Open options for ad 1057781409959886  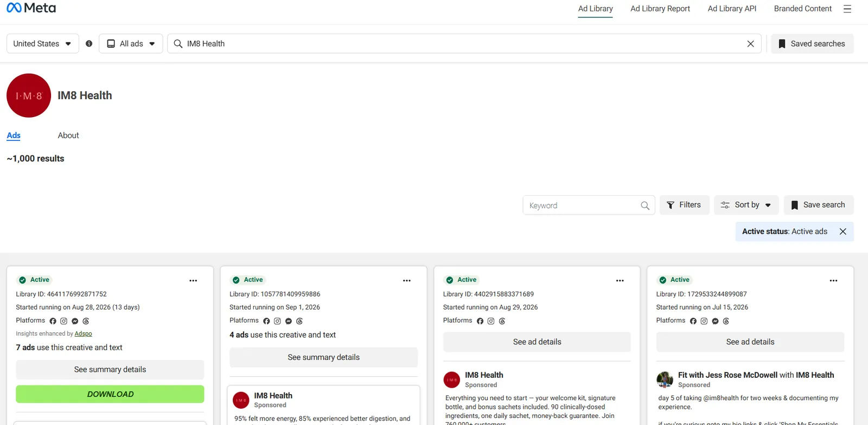[407, 280]
